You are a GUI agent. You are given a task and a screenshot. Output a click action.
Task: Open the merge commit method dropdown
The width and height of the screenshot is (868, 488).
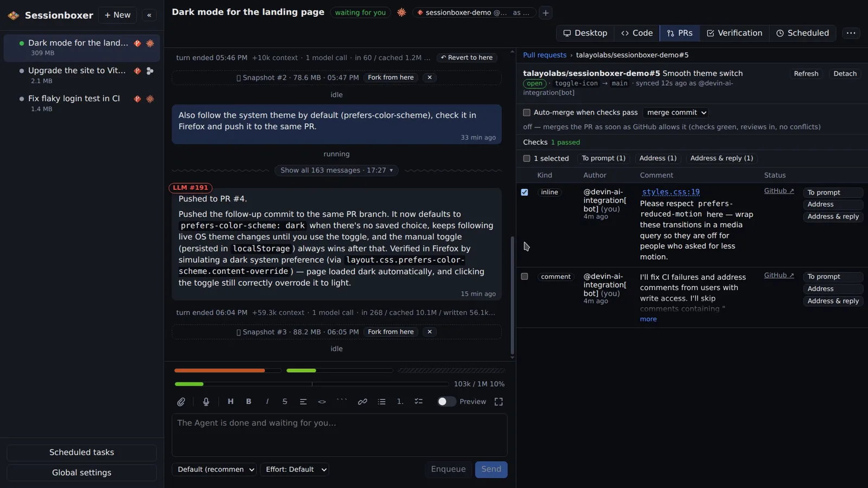[676, 113]
